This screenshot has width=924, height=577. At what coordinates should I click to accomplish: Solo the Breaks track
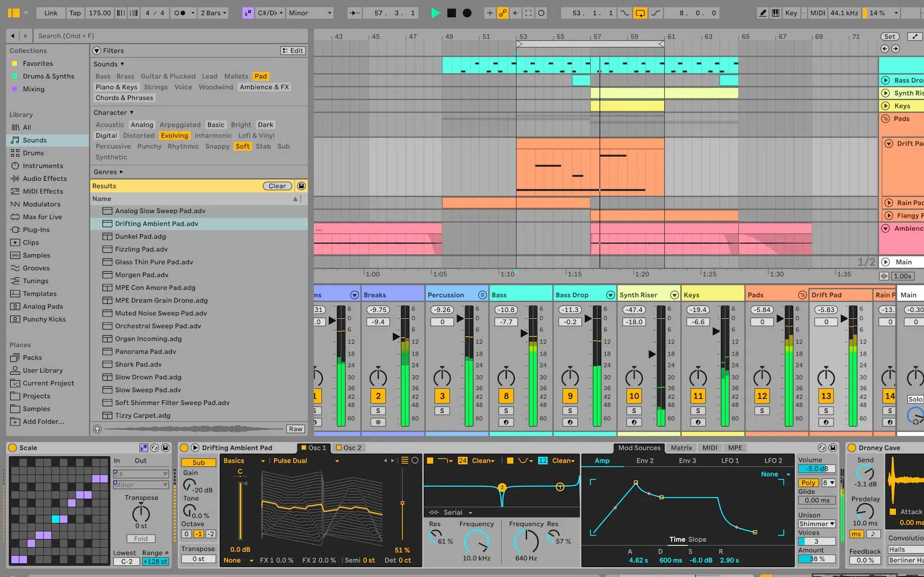click(378, 411)
